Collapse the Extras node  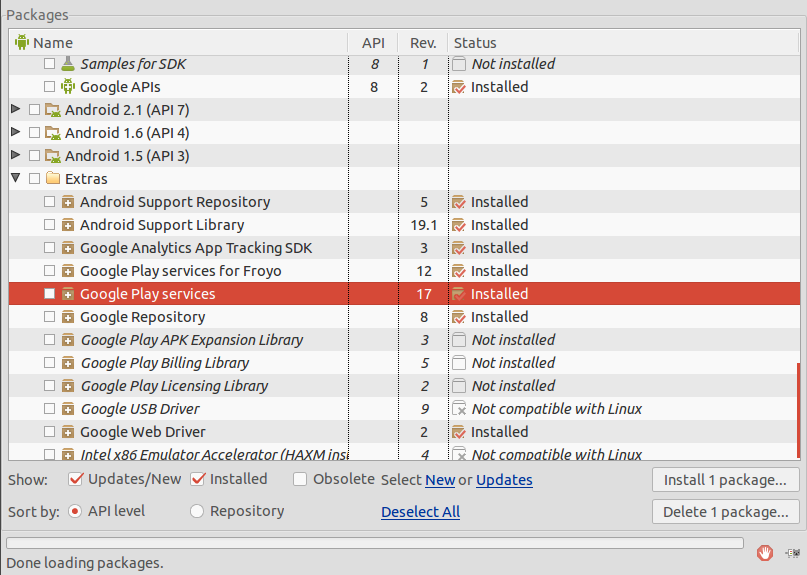16,178
